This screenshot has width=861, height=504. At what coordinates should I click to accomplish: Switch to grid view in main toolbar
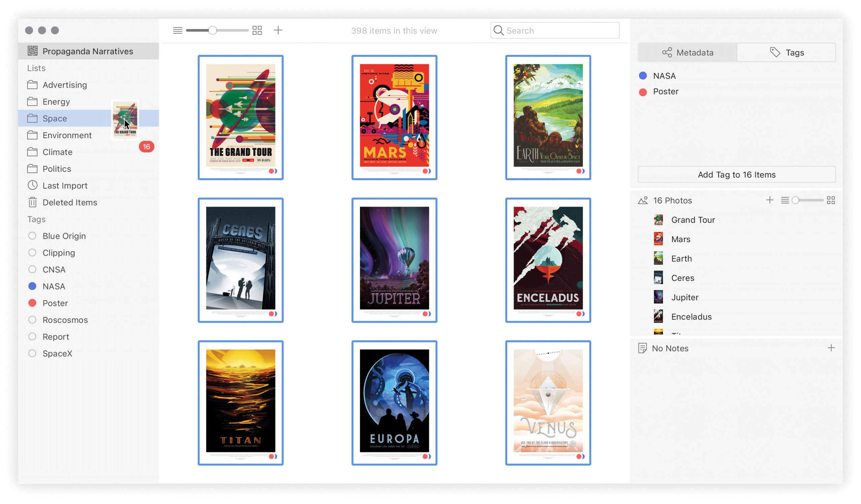tap(257, 30)
